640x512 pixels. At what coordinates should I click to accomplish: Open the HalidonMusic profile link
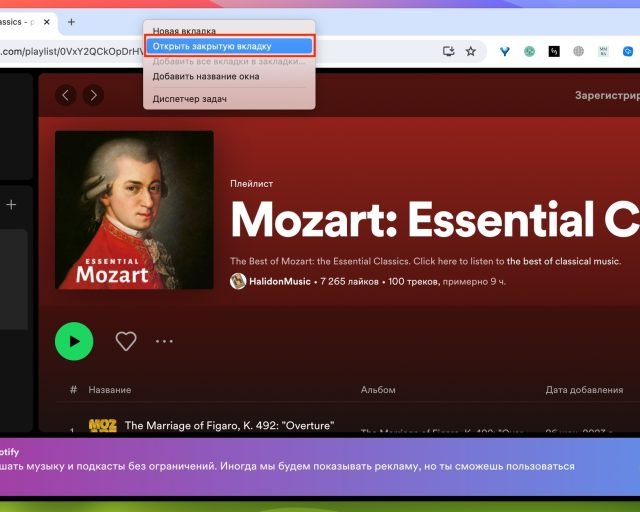280,282
